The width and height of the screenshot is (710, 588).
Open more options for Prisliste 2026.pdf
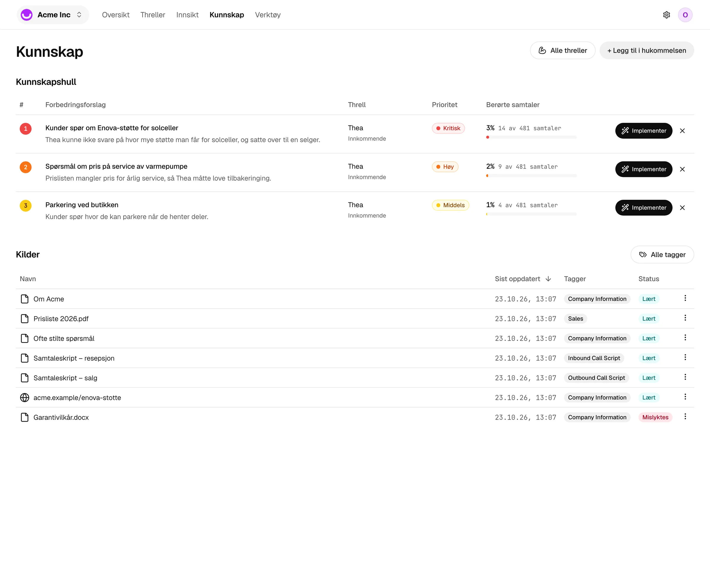pyautogui.click(x=685, y=318)
